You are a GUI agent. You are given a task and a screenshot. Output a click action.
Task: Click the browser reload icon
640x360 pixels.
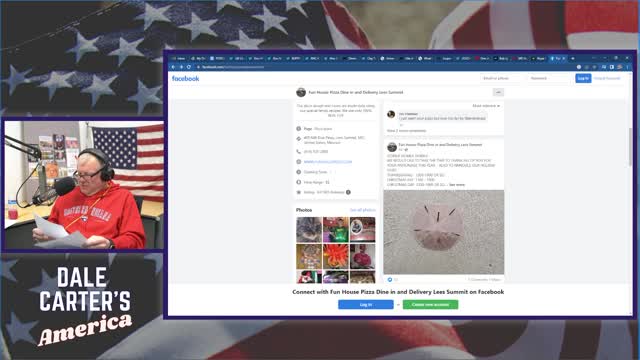(x=189, y=67)
